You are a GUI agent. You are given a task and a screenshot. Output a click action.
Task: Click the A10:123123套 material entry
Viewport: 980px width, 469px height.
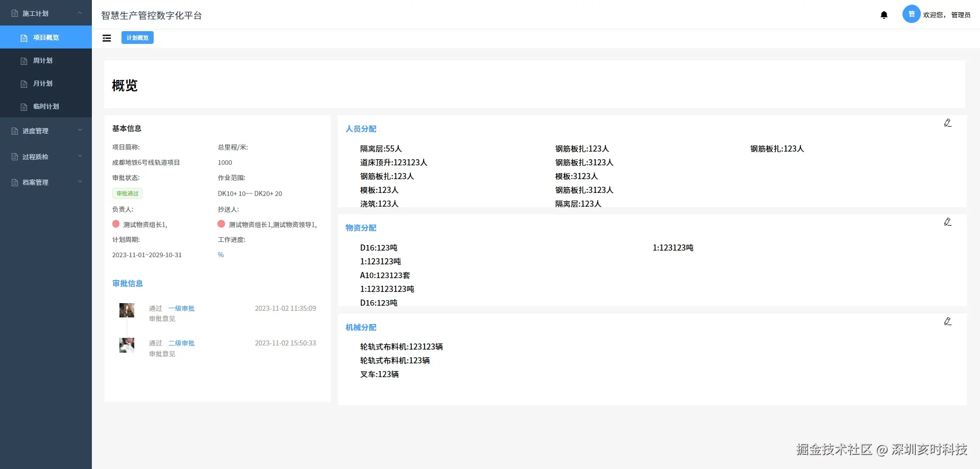click(385, 275)
